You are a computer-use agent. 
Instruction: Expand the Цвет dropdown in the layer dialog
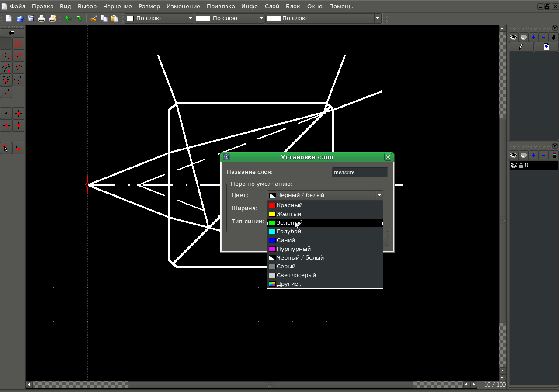pos(379,195)
